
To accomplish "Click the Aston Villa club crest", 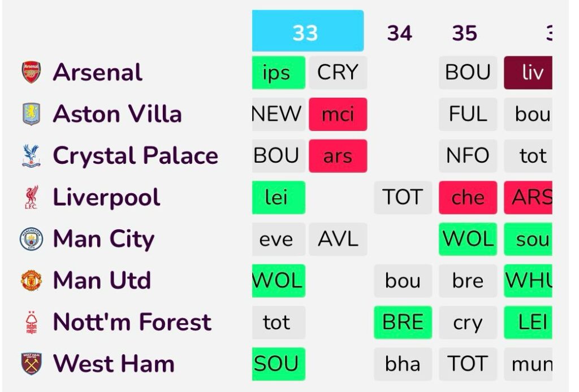I will 32,114.
